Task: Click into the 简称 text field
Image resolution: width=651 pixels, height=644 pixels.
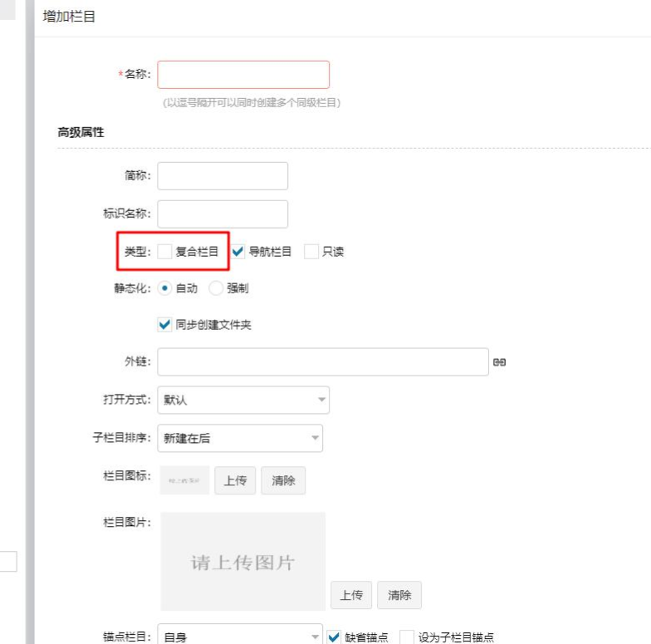Action: [x=222, y=176]
